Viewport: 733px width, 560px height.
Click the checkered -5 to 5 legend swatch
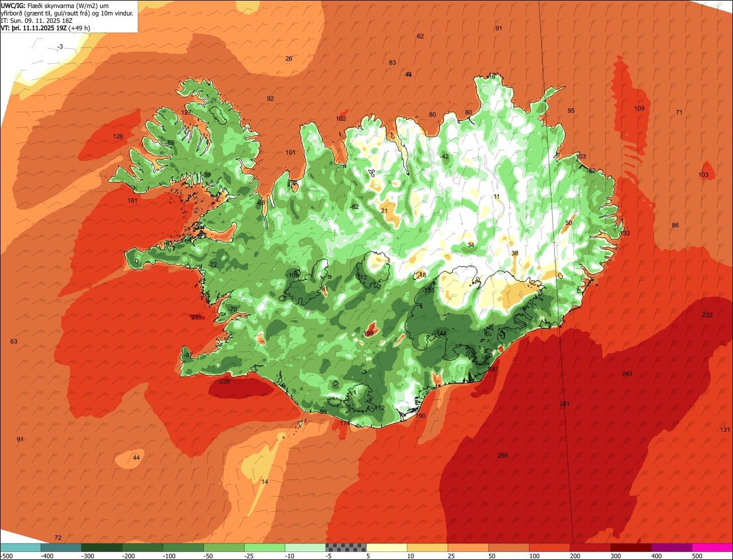tap(346, 547)
